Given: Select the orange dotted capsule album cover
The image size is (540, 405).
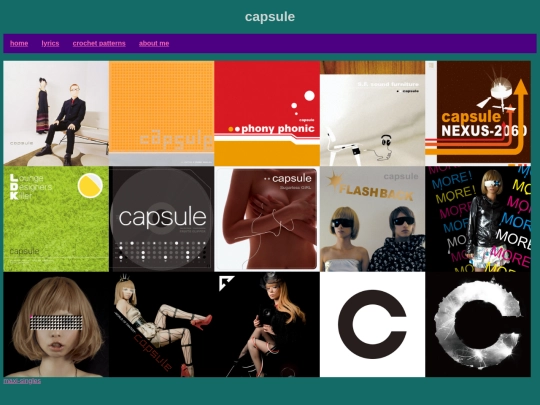Looking at the screenshot, I should pos(162,113).
